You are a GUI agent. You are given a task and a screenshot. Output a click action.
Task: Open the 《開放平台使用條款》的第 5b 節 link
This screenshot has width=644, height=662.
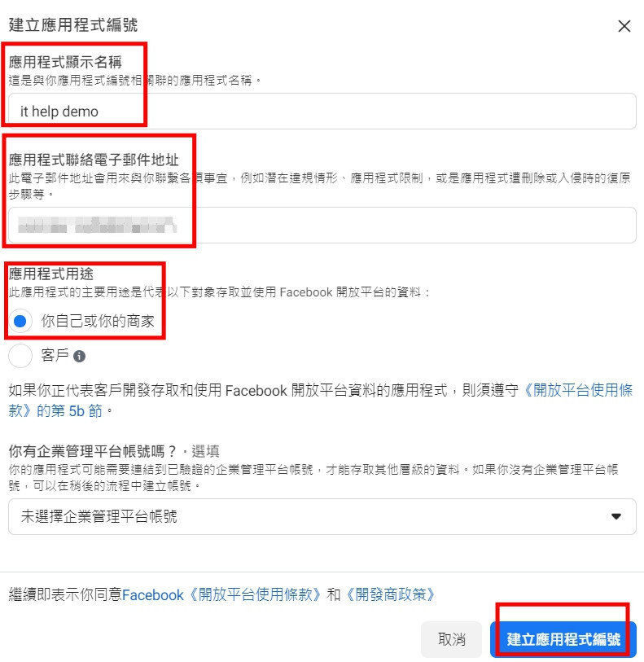click(320, 401)
